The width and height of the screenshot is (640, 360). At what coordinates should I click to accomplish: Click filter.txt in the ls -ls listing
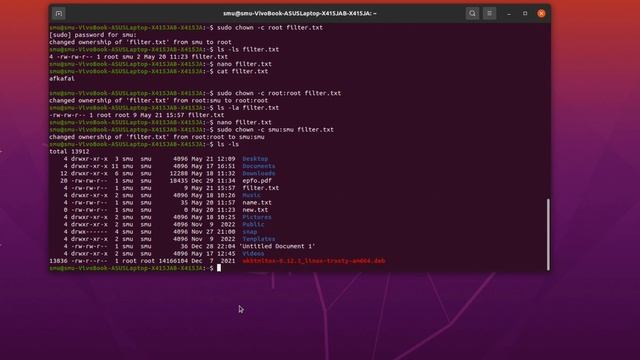coord(260,188)
